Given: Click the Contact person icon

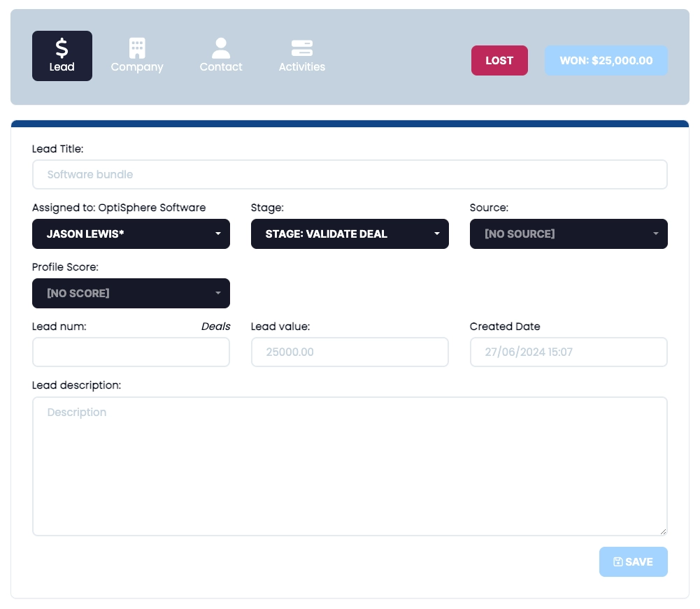Looking at the screenshot, I should pyautogui.click(x=221, y=48).
